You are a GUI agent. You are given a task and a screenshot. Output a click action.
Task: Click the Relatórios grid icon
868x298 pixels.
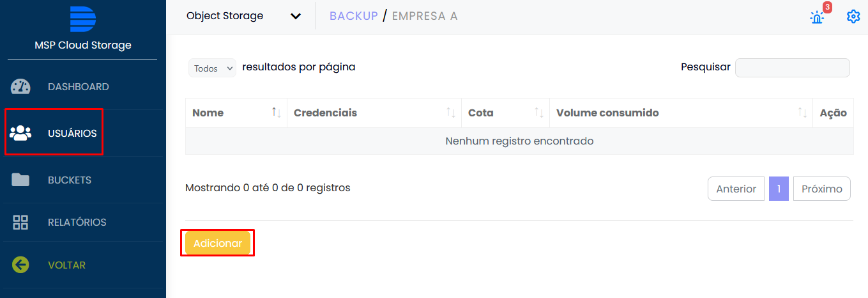20,223
